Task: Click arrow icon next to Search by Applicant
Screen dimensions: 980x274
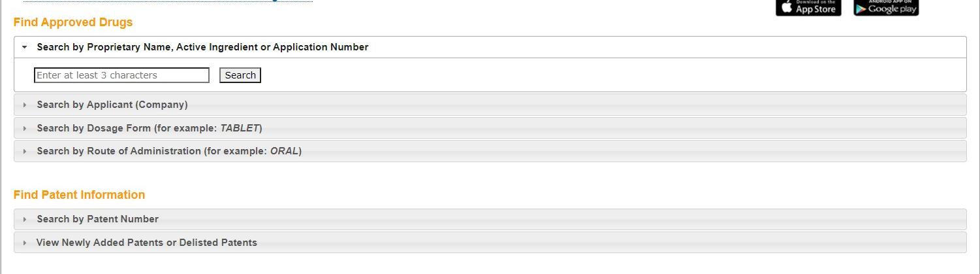Action: click(25, 105)
